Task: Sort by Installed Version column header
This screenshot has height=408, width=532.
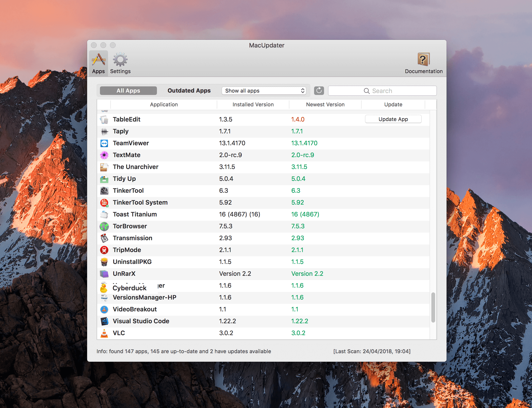Action: (x=253, y=104)
